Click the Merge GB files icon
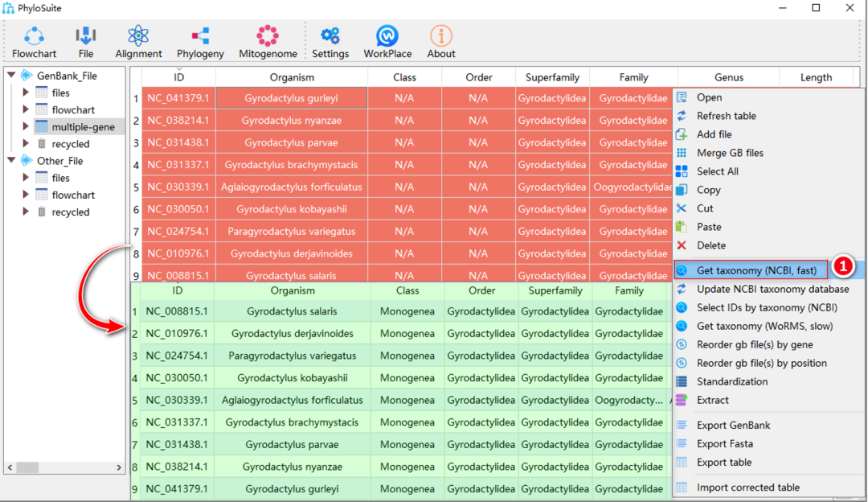This screenshot has width=868, height=502. [682, 153]
